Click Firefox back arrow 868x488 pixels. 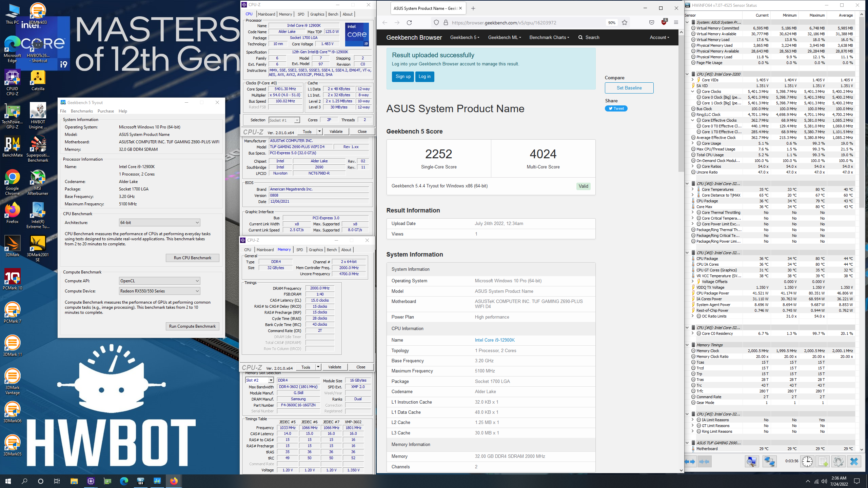(385, 23)
